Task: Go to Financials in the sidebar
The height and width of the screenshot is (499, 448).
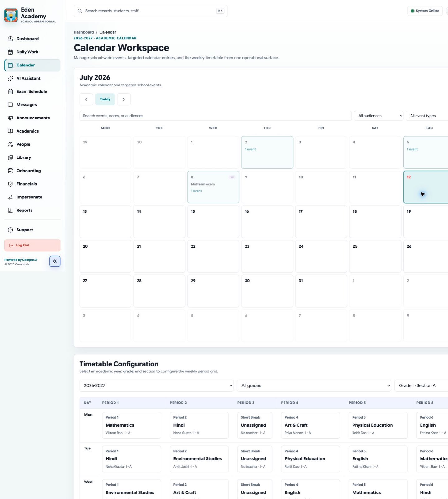Action: [x=32, y=184]
